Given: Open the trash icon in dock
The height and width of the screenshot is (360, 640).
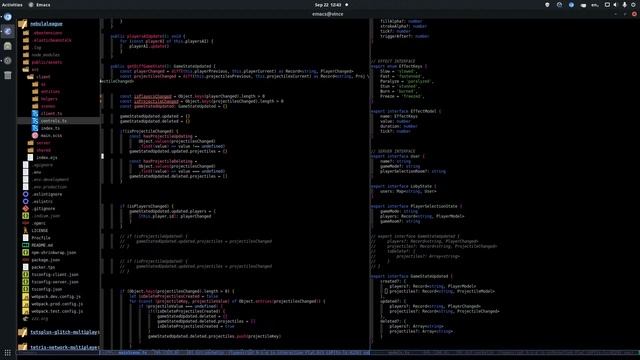Looking at the screenshot, I should (x=8, y=75).
